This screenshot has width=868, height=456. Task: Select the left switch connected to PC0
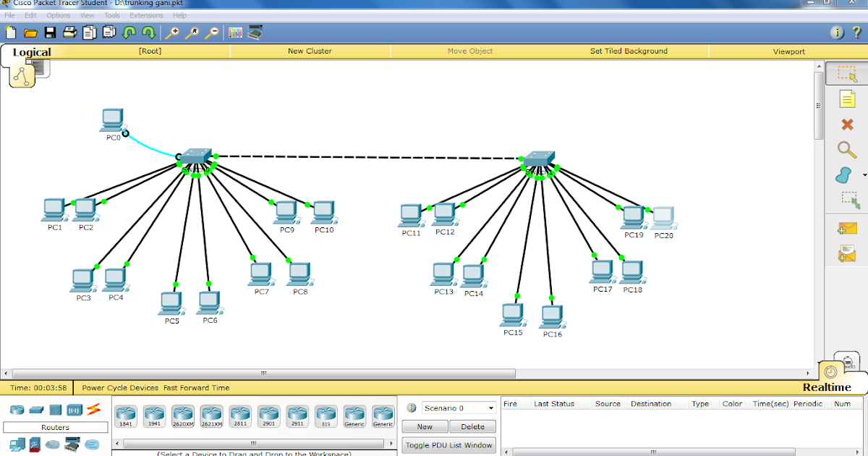click(195, 156)
